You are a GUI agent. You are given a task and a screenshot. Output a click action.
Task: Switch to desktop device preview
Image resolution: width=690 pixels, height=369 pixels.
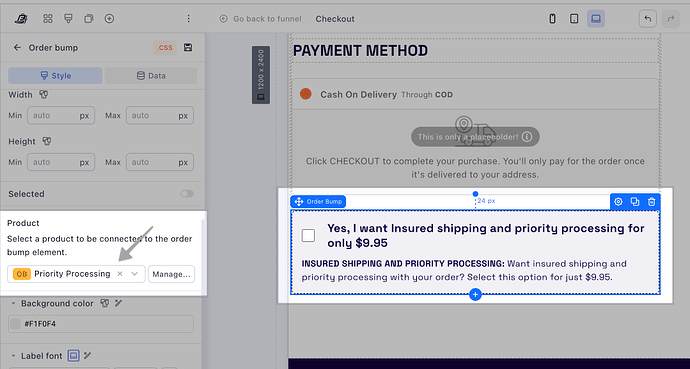tap(596, 18)
